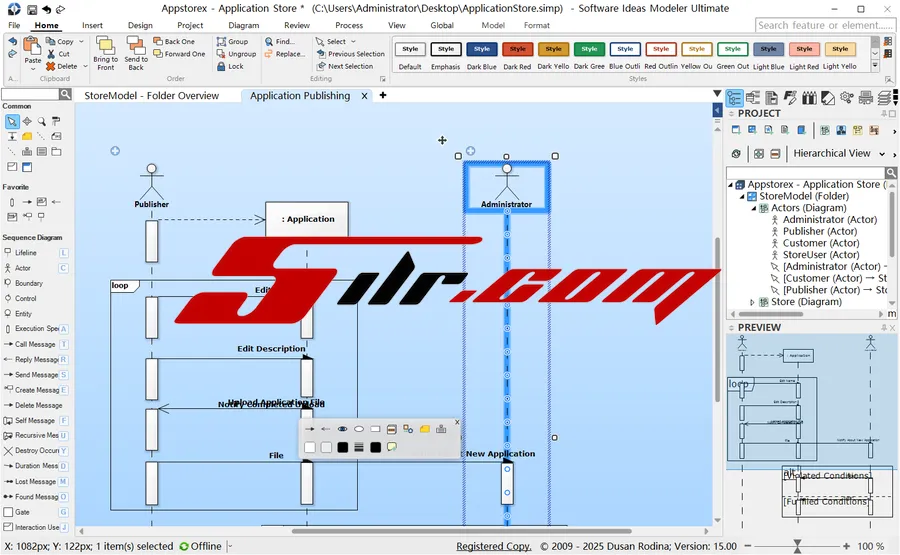Click Next Selection
The image size is (900, 555).
pyautogui.click(x=344, y=67)
